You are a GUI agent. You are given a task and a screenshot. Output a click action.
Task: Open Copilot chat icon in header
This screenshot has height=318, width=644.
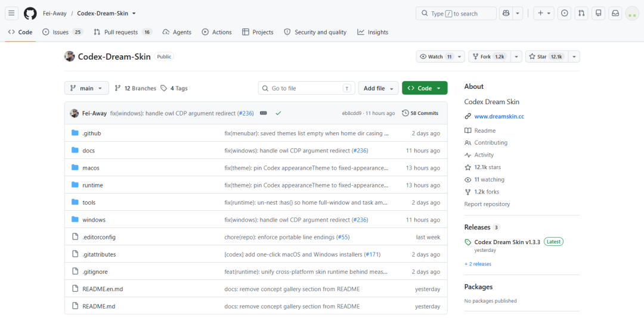[506, 14]
